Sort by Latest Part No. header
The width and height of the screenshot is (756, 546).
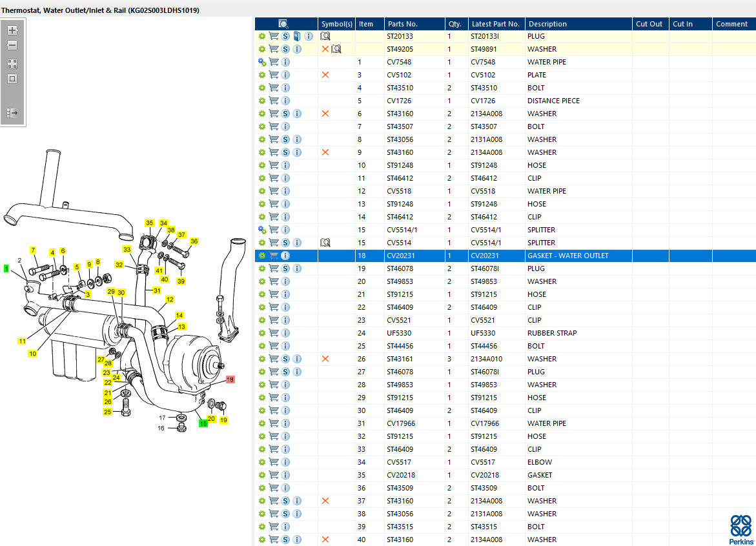496,24
